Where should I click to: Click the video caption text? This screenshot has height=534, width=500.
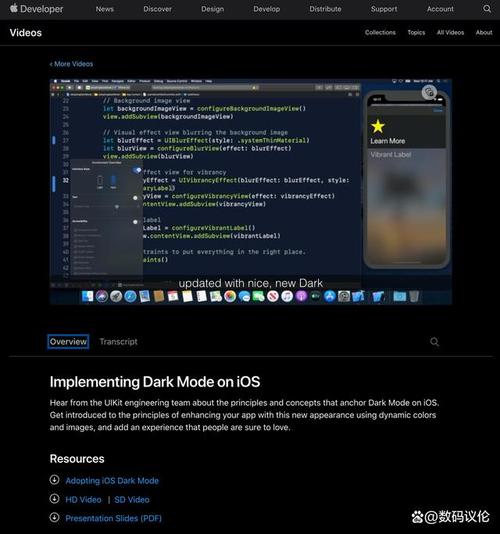tap(251, 283)
